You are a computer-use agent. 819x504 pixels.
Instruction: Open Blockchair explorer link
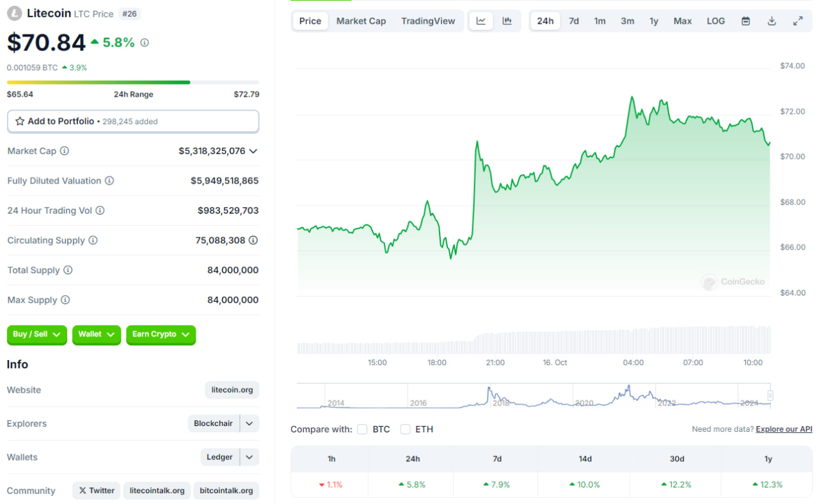pos(214,423)
